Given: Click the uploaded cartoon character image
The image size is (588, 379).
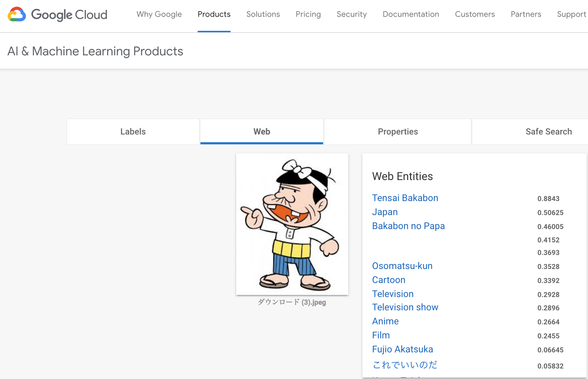Looking at the screenshot, I should click(x=292, y=224).
